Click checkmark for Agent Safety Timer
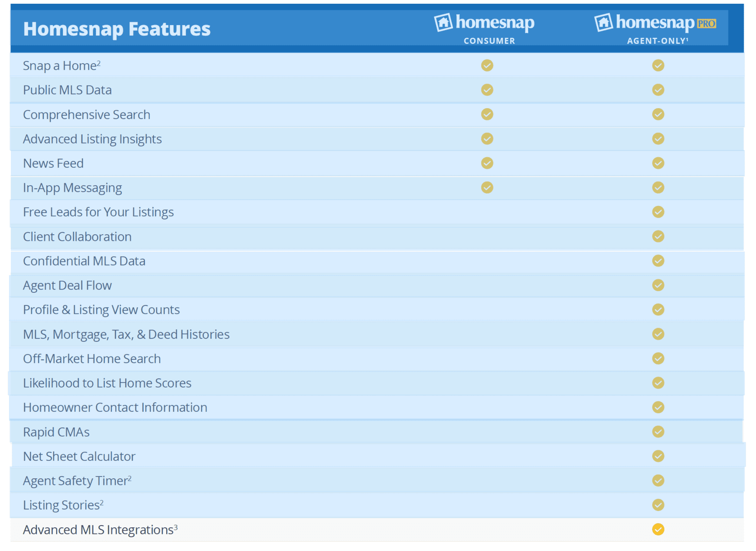 pos(658,481)
